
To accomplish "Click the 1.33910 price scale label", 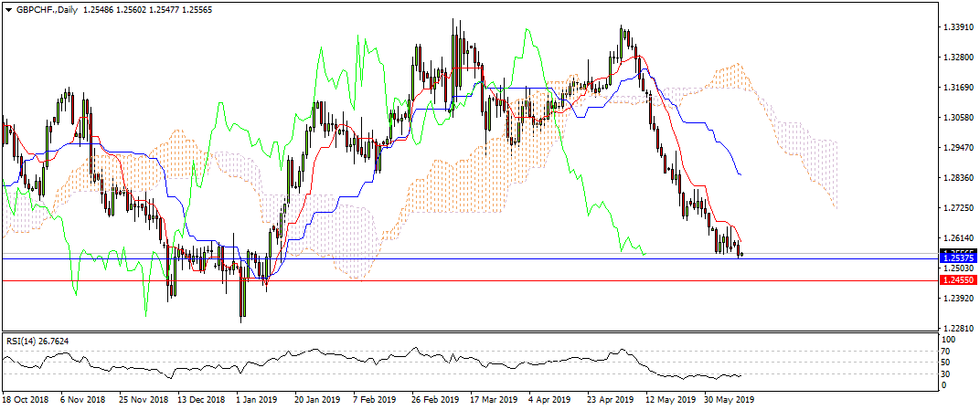I will (958, 27).
